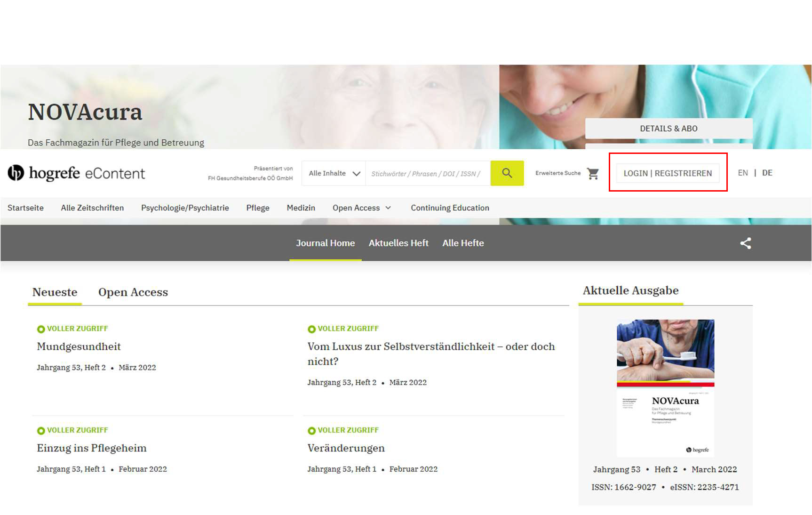Select the Journal Home tab
812x515 pixels.
(325, 243)
